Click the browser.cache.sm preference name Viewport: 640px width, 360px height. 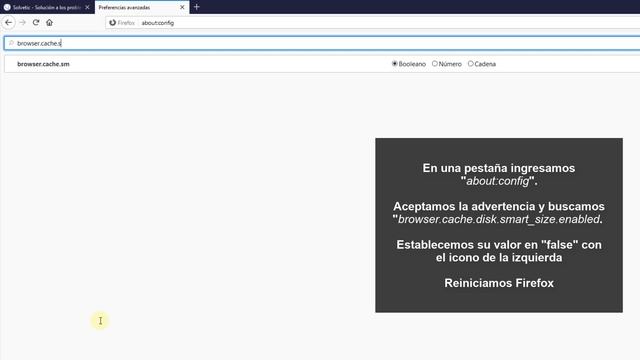point(43,64)
